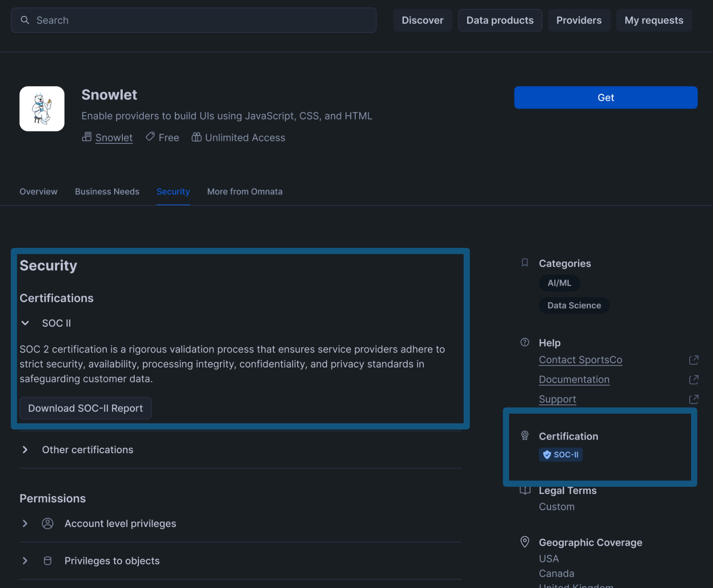Switch to the Overview tab

coord(38,191)
